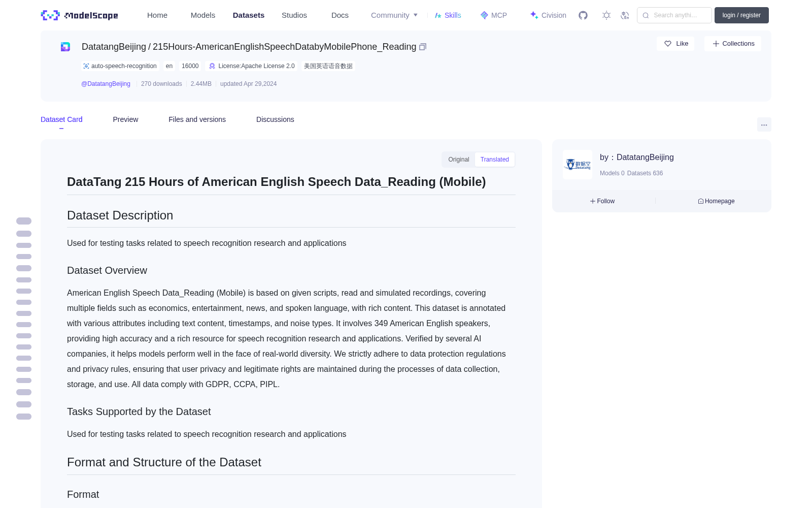Open Datasets navigation item
812x508 pixels.
[249, 15]
